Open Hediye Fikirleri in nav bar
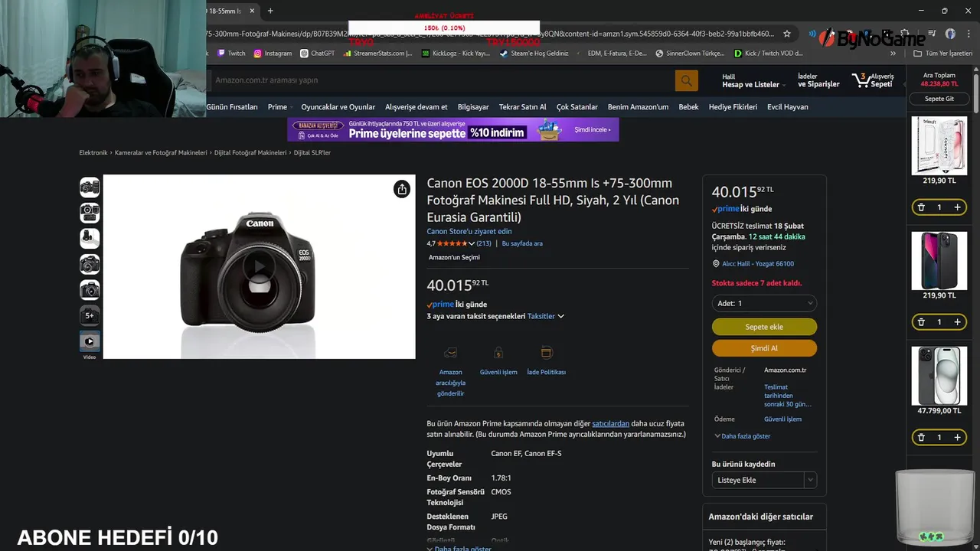This screenshot has height=551, width=980. coord(733,107)
